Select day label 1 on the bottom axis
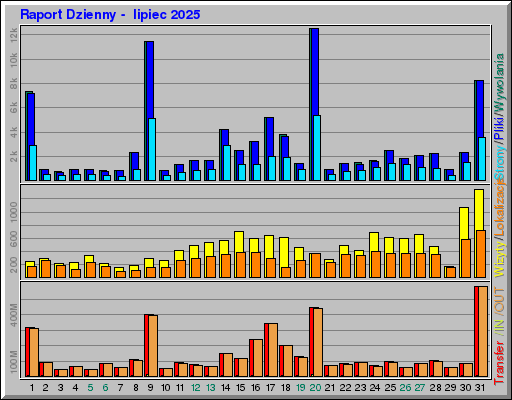The width and height of the screenshot is (512, 400). [x=32, y=388]
